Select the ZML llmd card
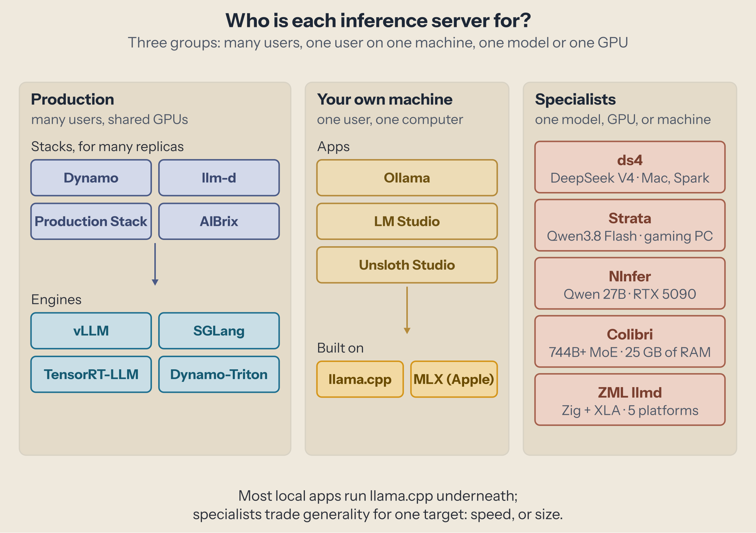This screenshot has height=533, width=756. pos(630,399)
